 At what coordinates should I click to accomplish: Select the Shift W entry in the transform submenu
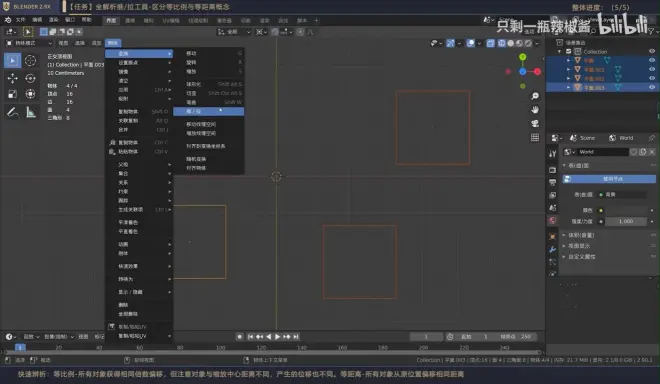tap(209, 102)
